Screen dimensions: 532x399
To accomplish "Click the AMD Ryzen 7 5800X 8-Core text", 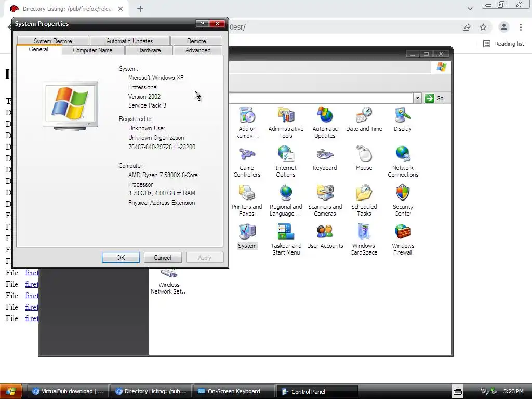I will 163,175.
